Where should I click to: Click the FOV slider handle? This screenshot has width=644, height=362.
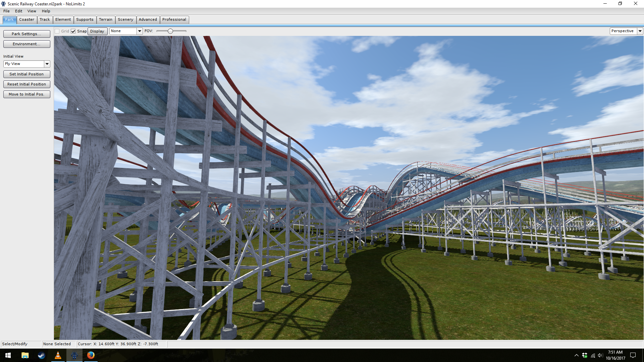170,31
